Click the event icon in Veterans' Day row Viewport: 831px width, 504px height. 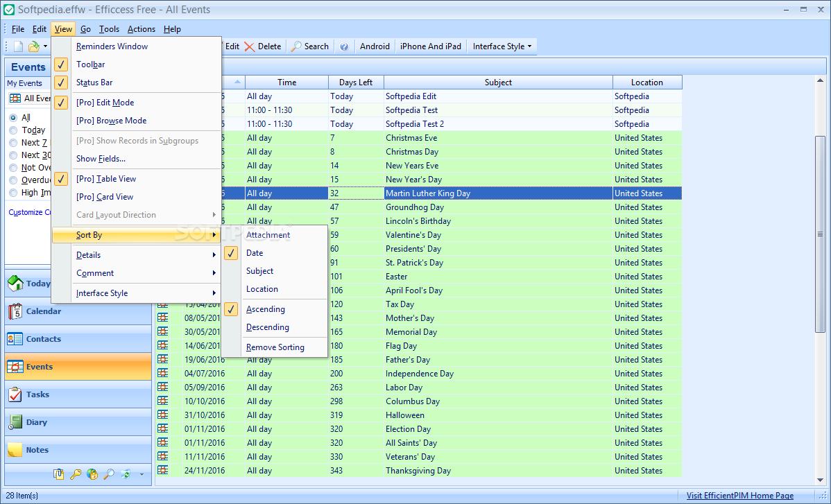163,456
